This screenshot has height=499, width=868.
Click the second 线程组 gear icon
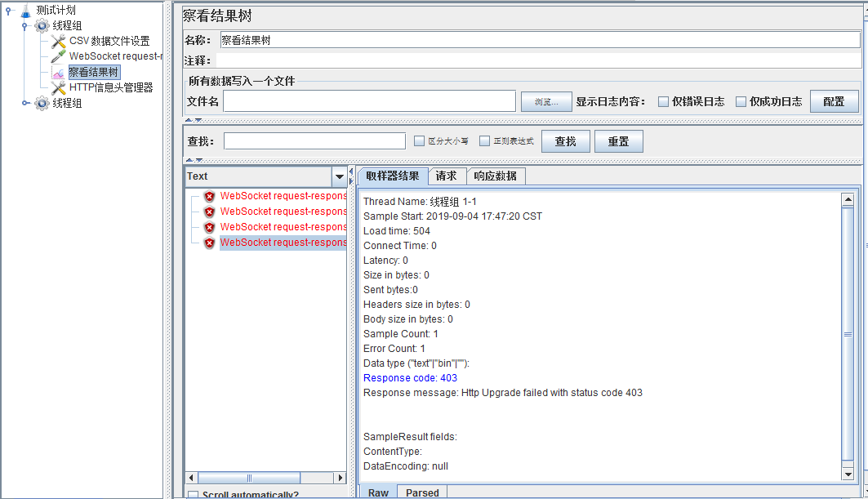tap(41, 103)
